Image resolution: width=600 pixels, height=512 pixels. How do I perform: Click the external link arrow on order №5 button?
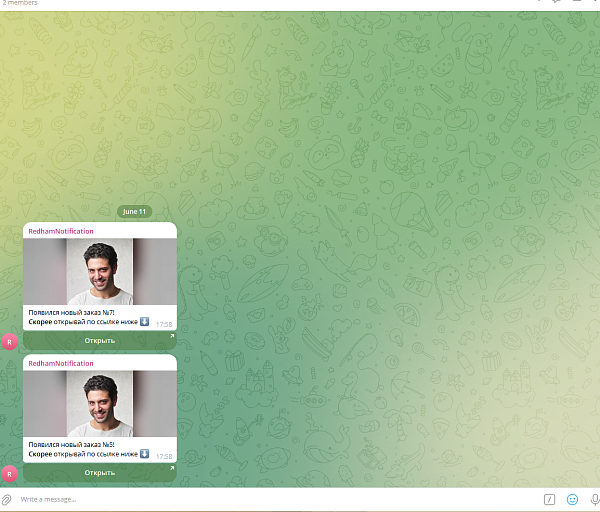pos(172,468)
